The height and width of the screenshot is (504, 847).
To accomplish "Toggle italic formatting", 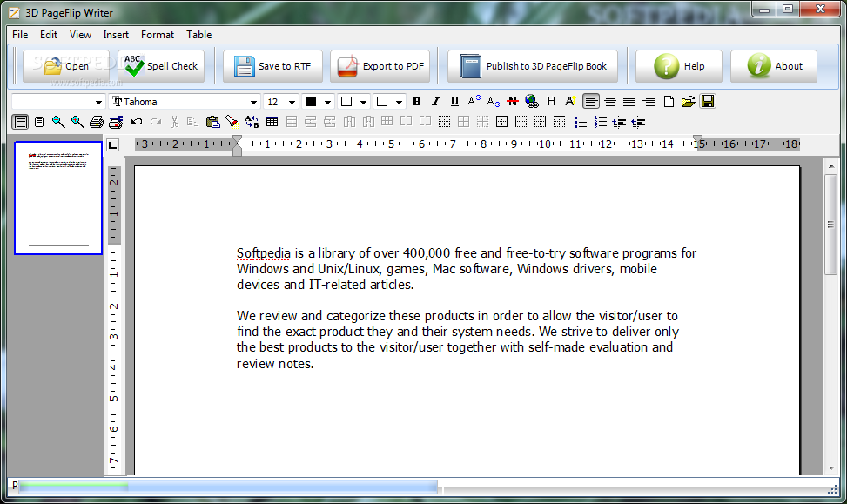I will pyautogui.click(x=435, y=102).
